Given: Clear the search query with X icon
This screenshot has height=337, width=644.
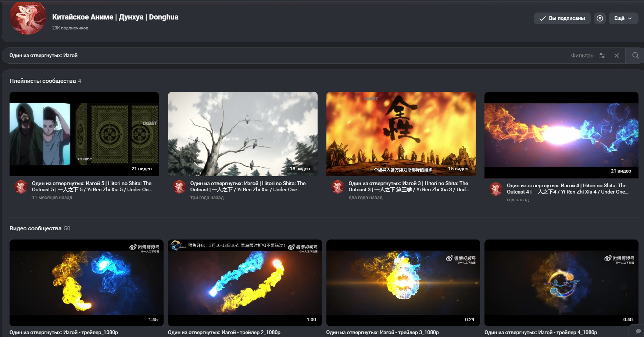Looking at the screenshot, I should (x=617, y=56).
